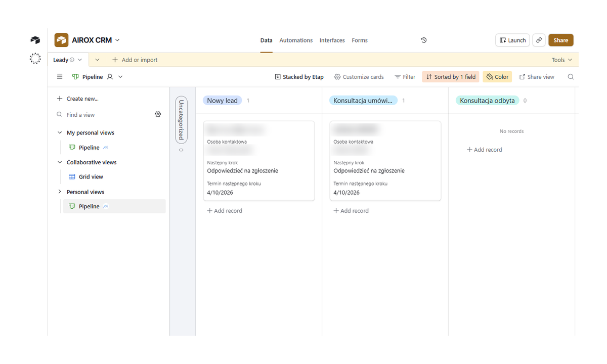Open base history clock icon
This screenshot has height=364, width=607.
click(x=424, y=40)
